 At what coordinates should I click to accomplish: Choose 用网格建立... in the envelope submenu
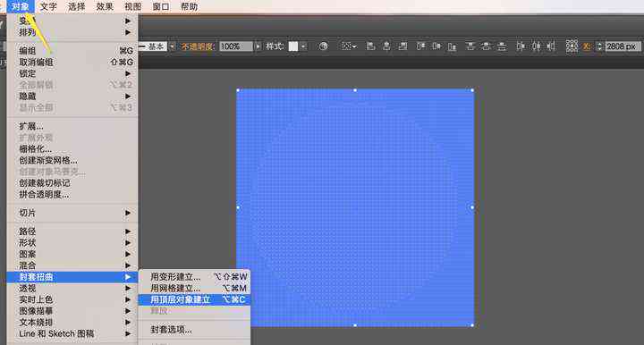coord(195,289)
